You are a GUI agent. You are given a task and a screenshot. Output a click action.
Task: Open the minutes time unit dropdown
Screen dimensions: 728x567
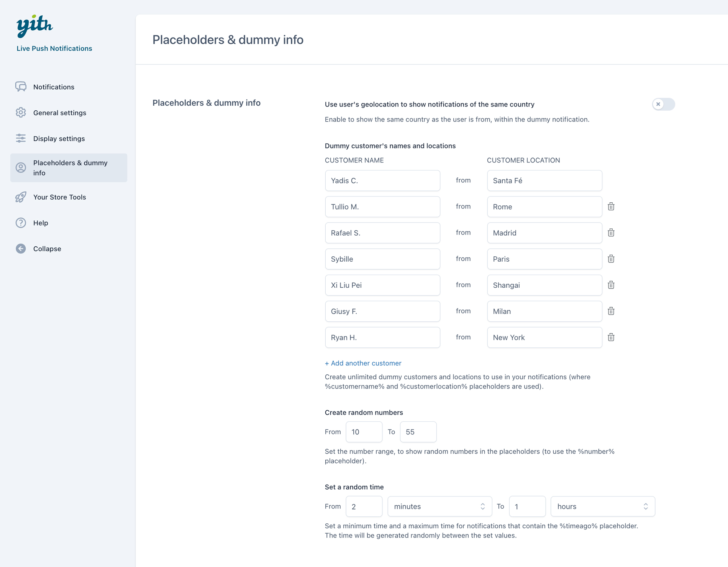[x=439, y=506]
